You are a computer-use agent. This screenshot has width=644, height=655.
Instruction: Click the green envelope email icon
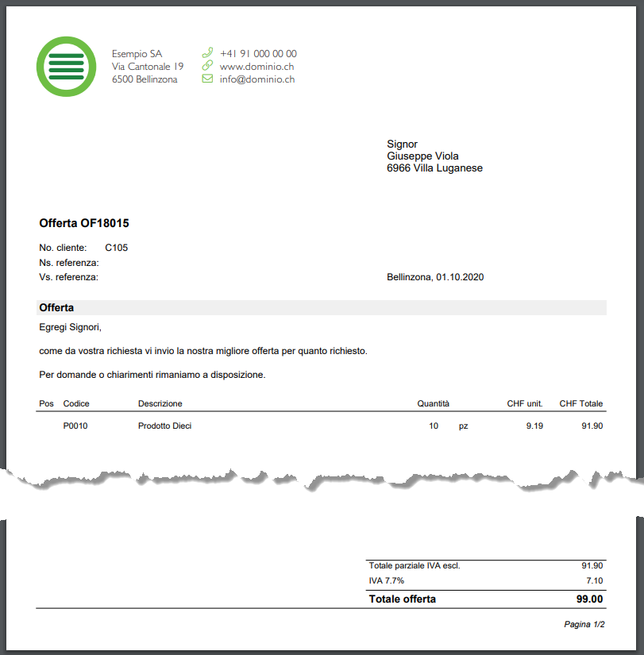(x=207, y=79)
